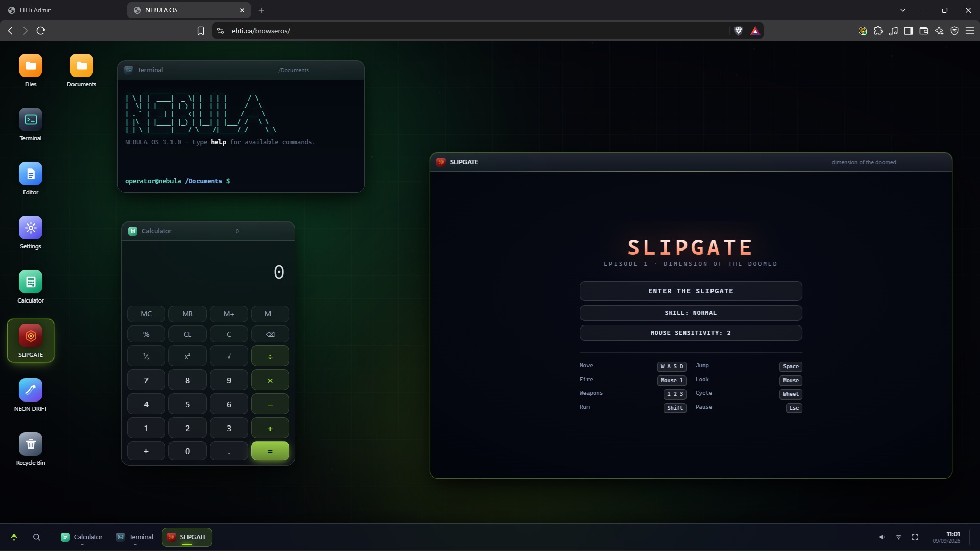Open a new browser tab
This screenshot has height=551, width=980.
pyautogui.click(x=261, y=10)
